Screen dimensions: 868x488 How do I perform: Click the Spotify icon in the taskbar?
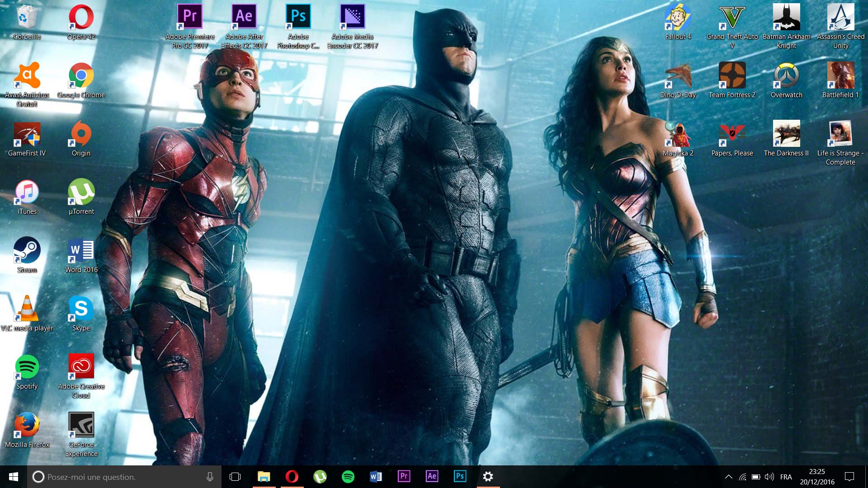(348, 477)
